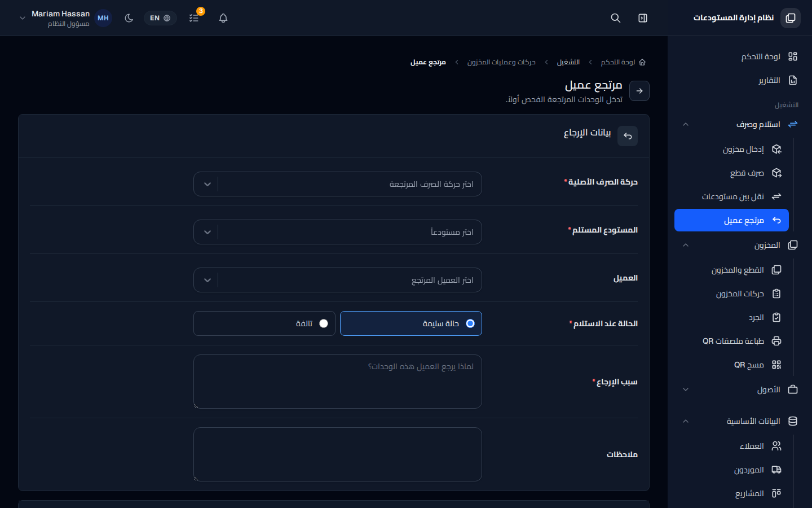Open طباعة ملصقات QR item
Screen dimensions: 812x508
(731, 341)
